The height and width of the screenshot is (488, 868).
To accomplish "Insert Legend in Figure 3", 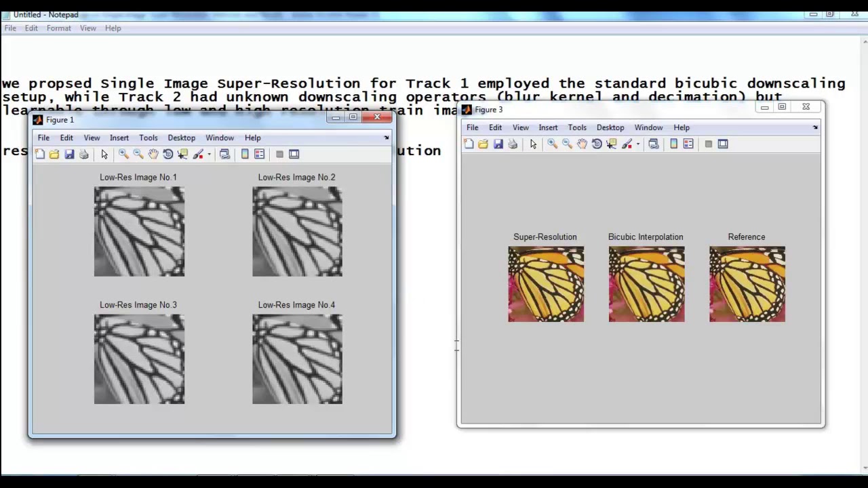I will (688, 144).
